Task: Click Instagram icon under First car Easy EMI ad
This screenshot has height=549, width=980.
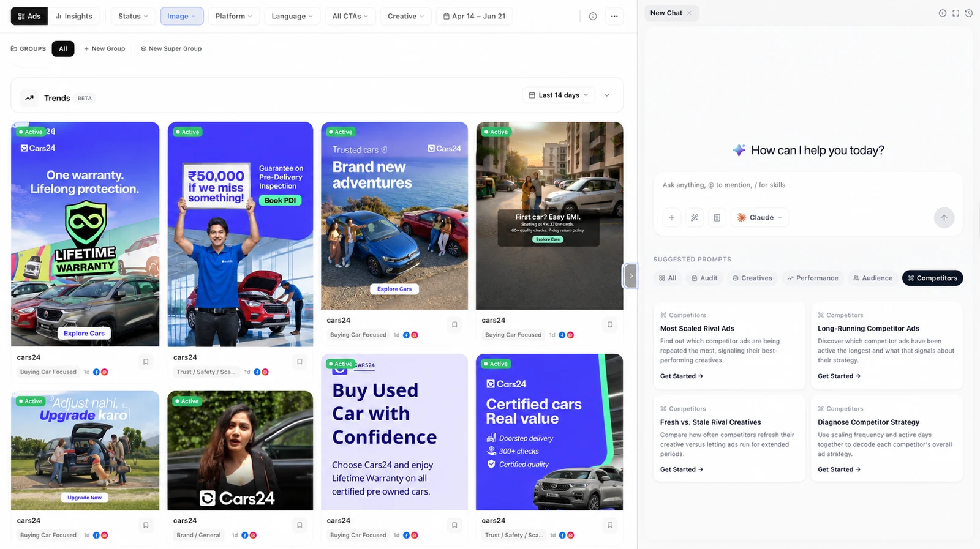Action: click(570, 335)
